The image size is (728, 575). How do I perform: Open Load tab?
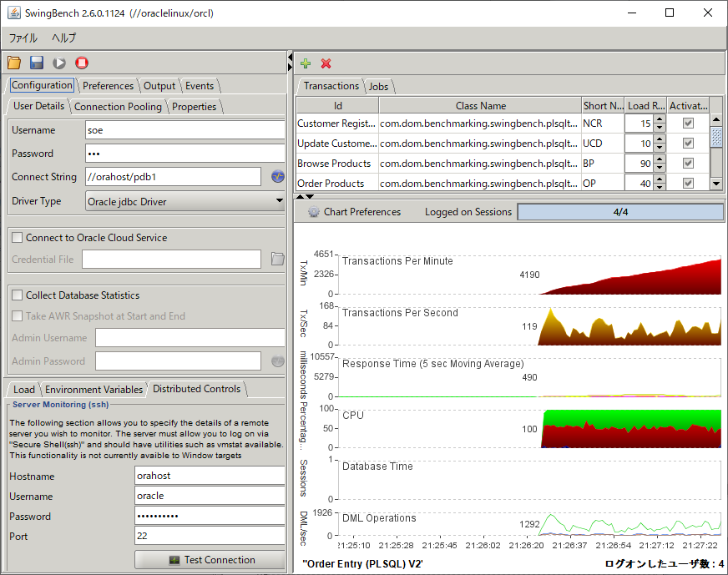23,390
